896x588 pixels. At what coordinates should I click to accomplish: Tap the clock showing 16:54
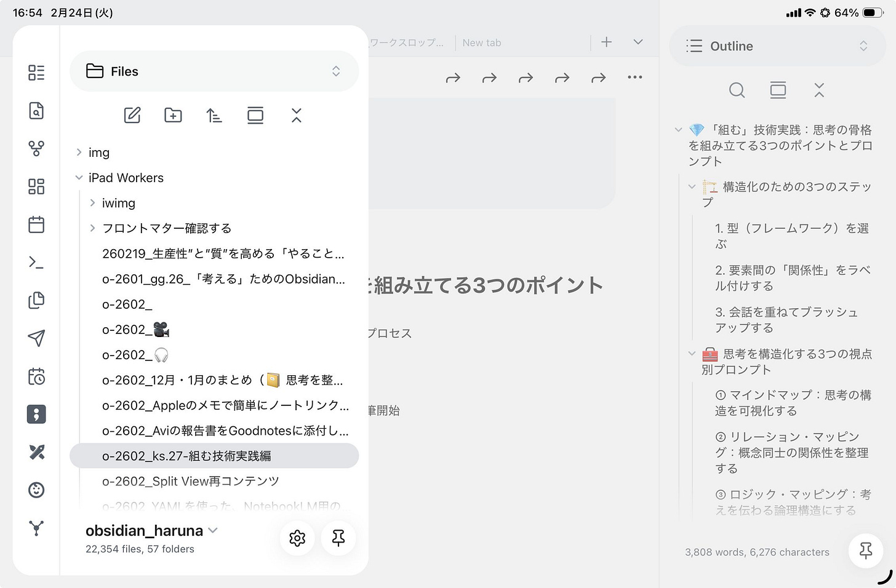(28, 12)
